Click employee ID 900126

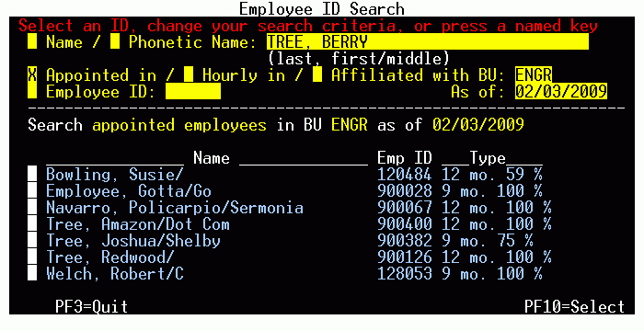point(405,257)
